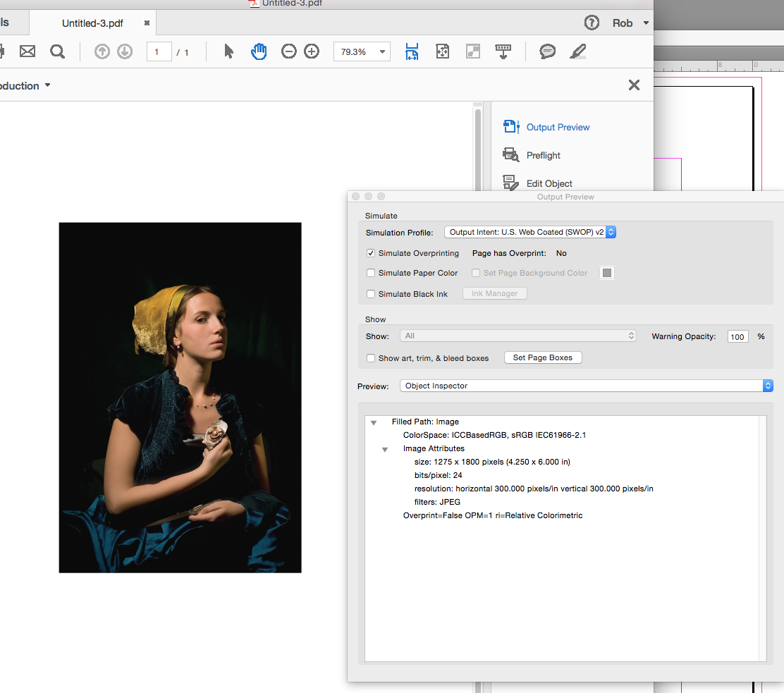Image resolution: width=784 pixels, height=693 pixels.
Task: Enable Simulate Paper Color checkbox
Action: click(x=371, y=273)
